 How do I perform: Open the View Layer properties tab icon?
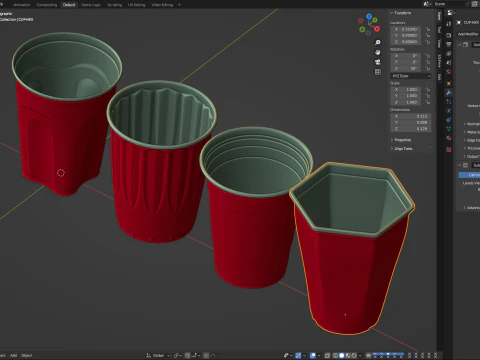tap(449, 53)
